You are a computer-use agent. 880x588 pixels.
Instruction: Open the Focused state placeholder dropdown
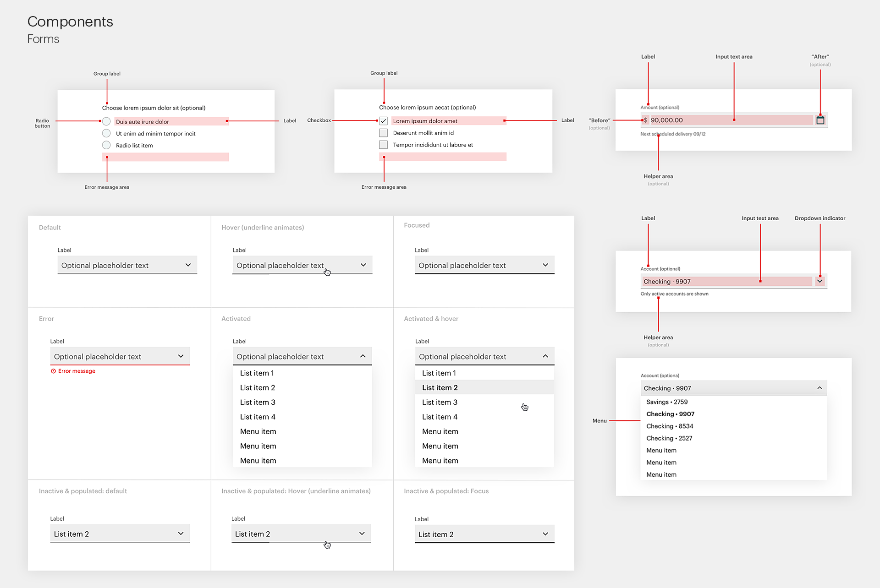(484, 265)
